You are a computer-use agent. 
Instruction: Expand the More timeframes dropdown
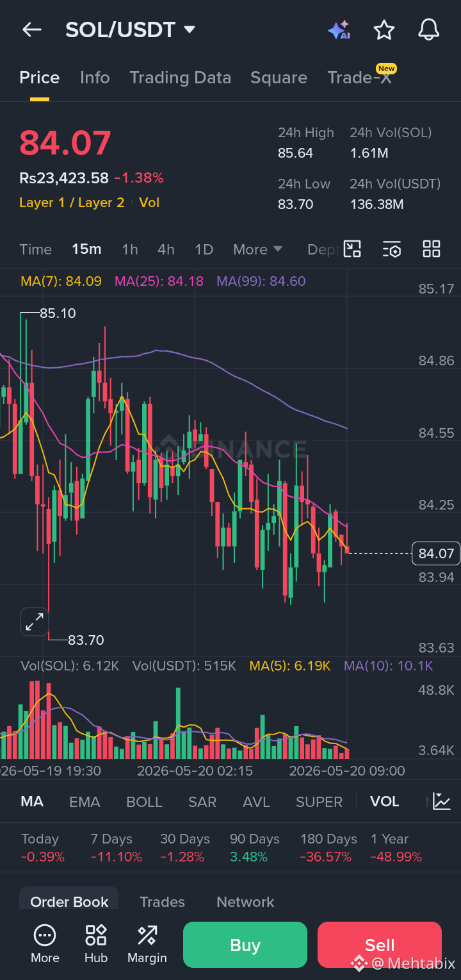point(257,249)
